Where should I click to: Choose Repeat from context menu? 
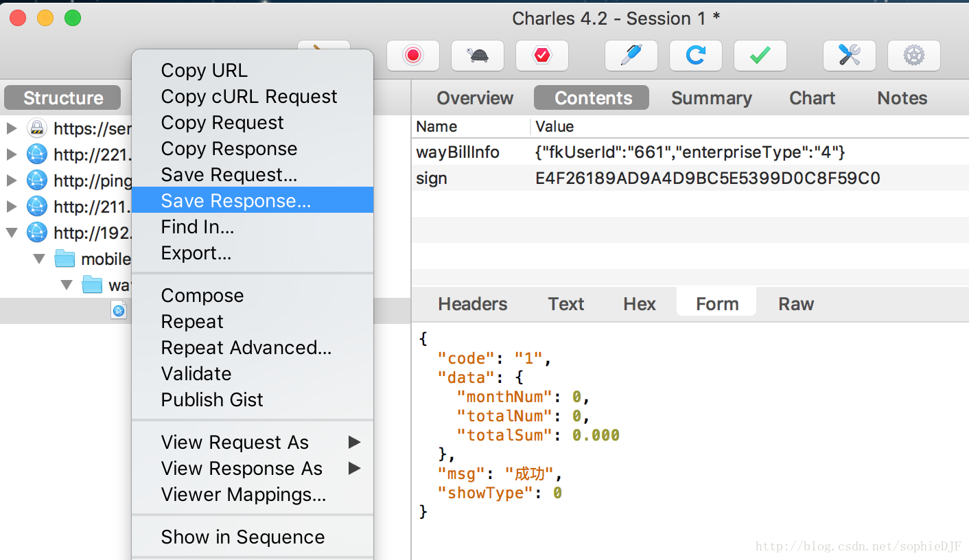253,322
